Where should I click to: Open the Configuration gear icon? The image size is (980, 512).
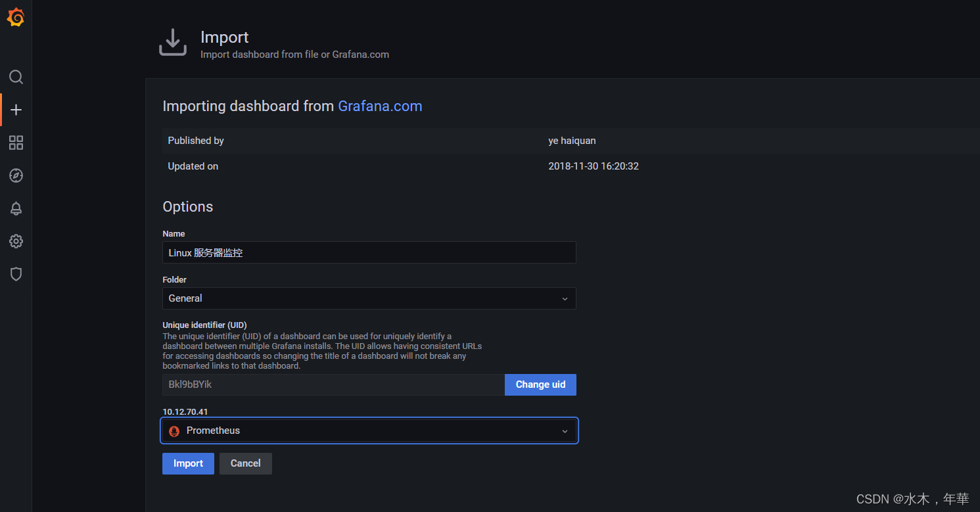click(16, 241)
